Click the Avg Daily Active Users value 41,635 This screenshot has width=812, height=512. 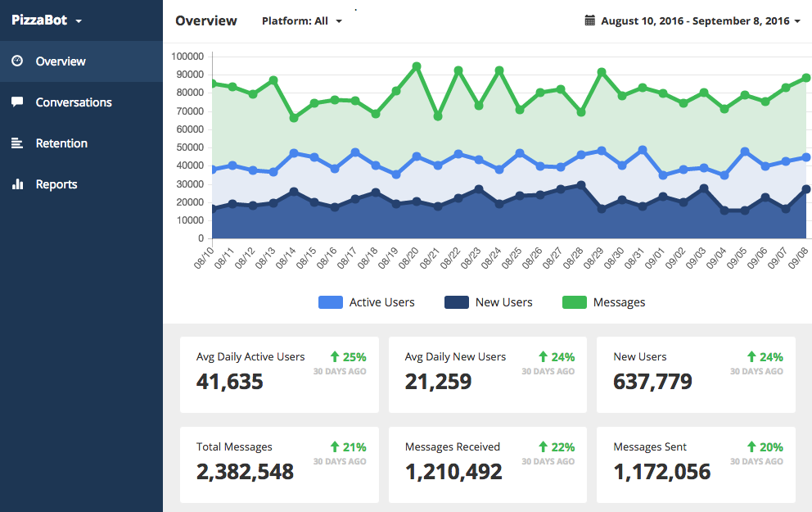tap(229, 382)
